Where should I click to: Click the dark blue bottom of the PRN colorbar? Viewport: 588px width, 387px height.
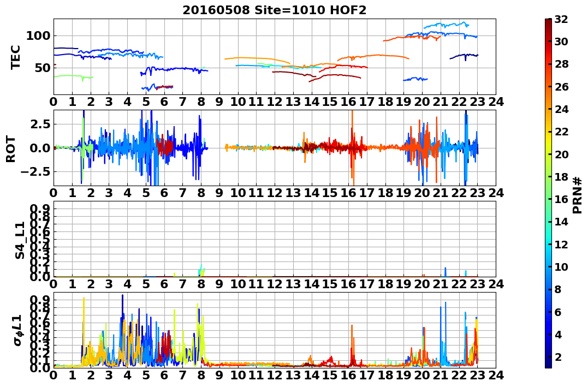point(548,365)
